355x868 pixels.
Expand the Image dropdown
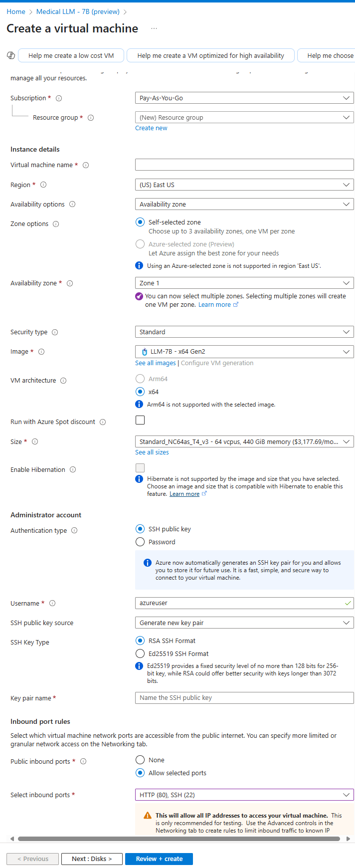coord(244,351)
